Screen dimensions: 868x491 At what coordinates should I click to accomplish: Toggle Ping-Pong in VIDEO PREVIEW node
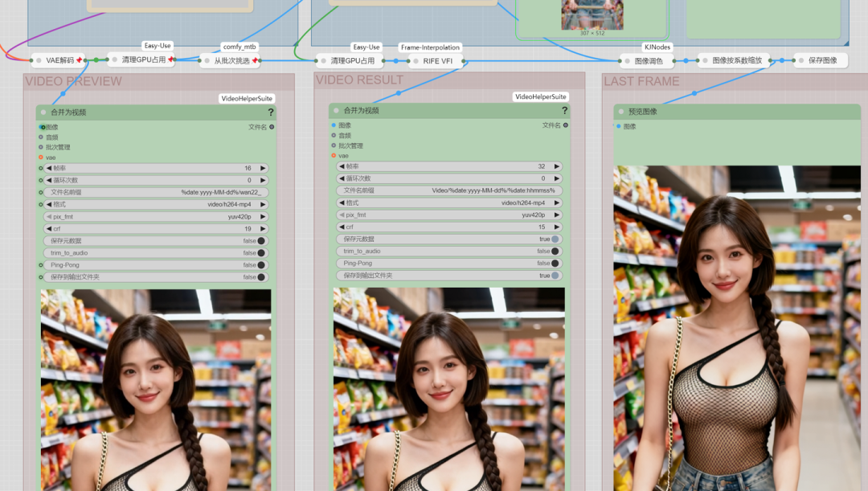[x=260, y=265]
